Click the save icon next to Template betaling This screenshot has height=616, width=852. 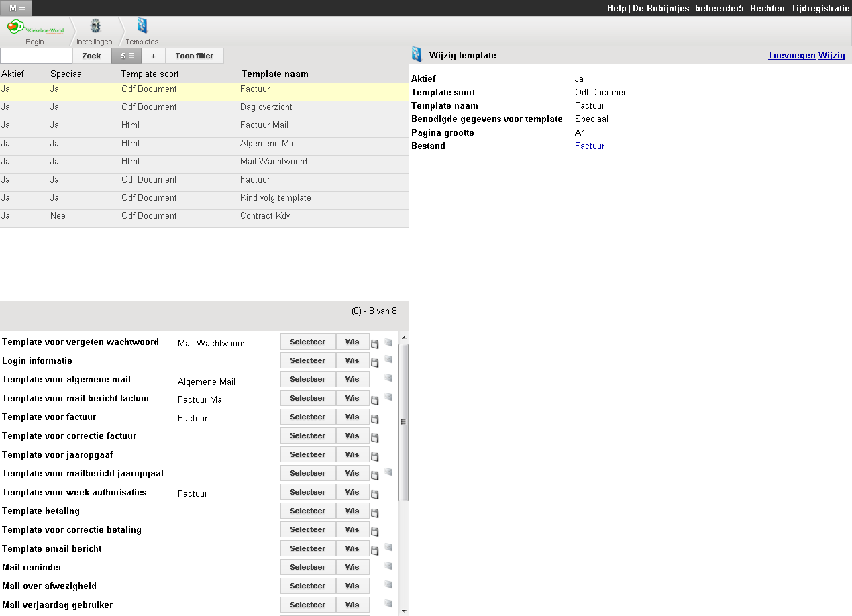pos(375,512)
